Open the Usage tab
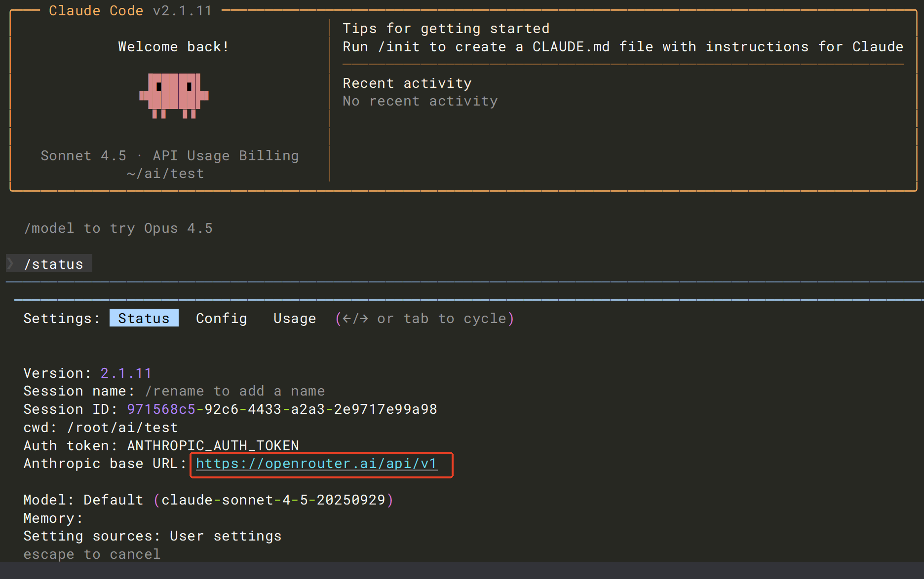The image size is (924, 579). pos(295,319)
